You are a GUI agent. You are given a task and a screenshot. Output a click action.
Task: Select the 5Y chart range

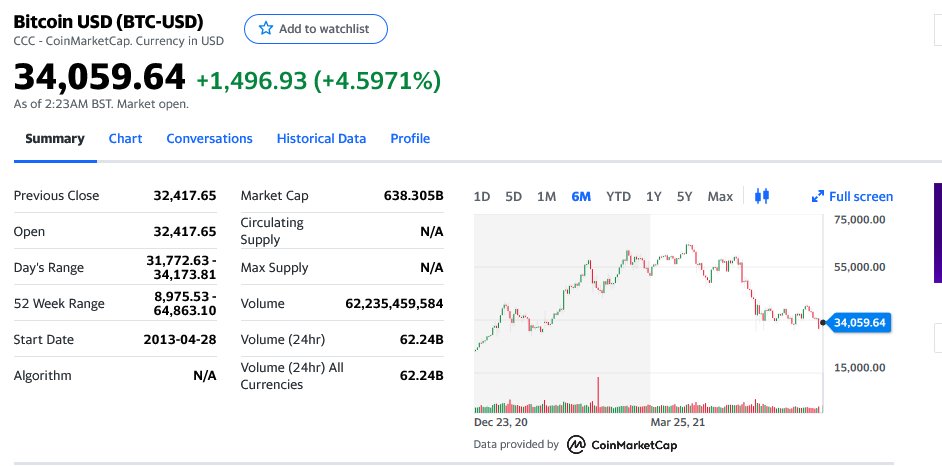(684, 196)
